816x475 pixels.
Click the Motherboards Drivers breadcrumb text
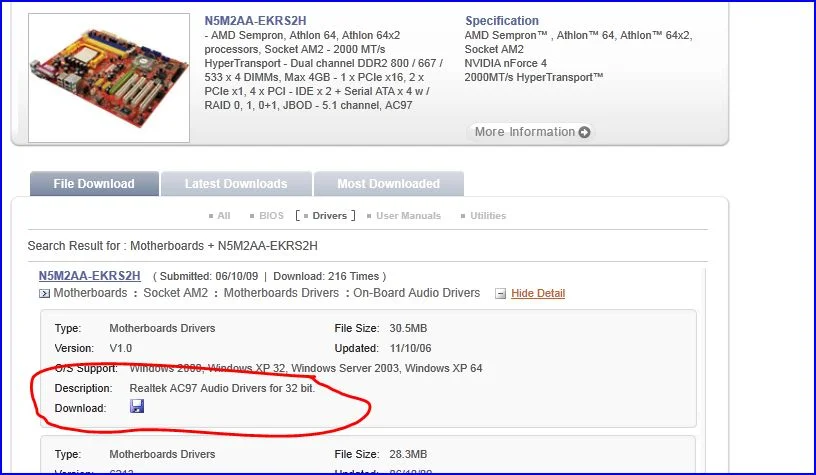point(281,293)
